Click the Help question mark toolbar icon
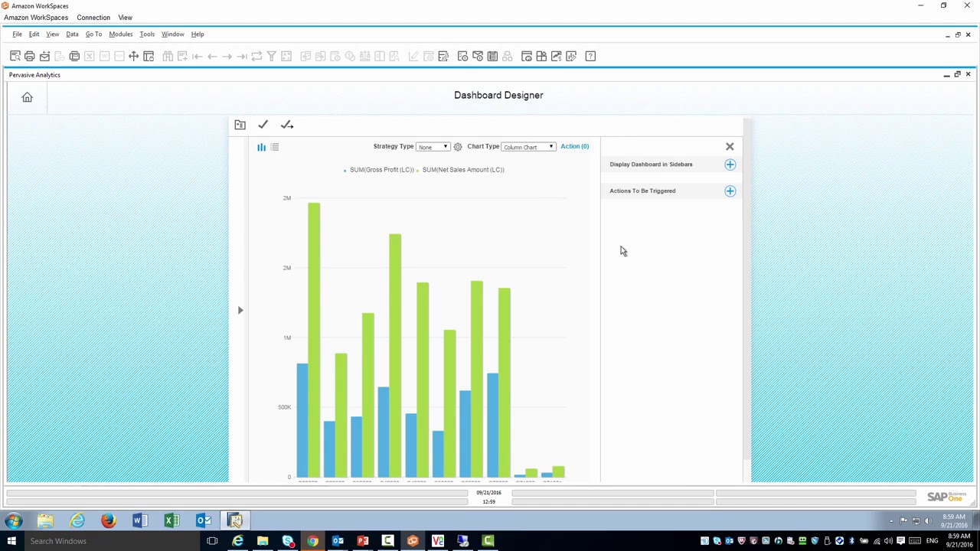The height and width of the screenshot is (551, 980). point(590,56)
